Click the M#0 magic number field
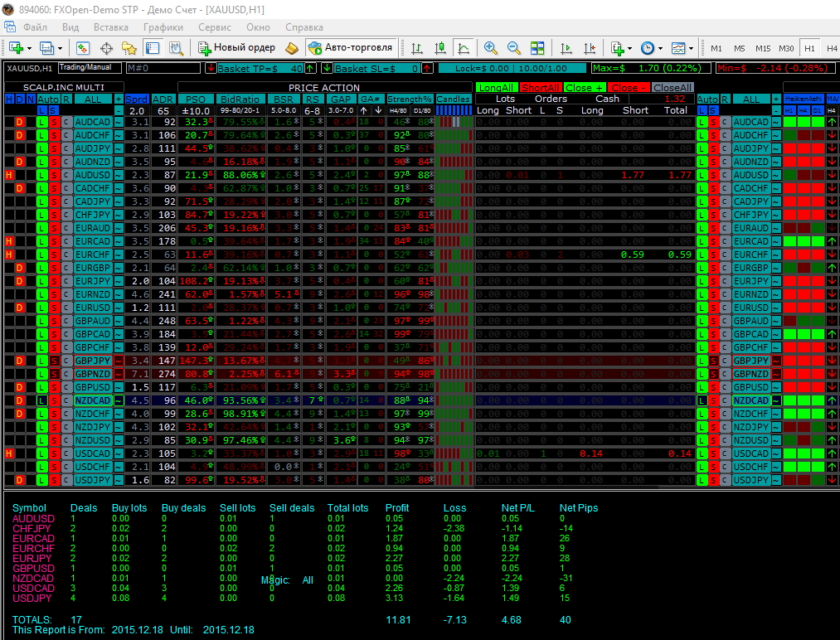 [x=163, y=68]
